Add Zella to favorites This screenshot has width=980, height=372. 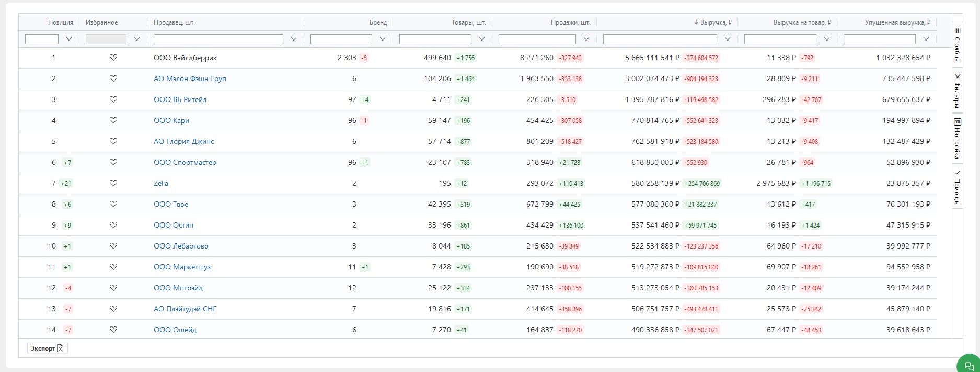[113, 183]
